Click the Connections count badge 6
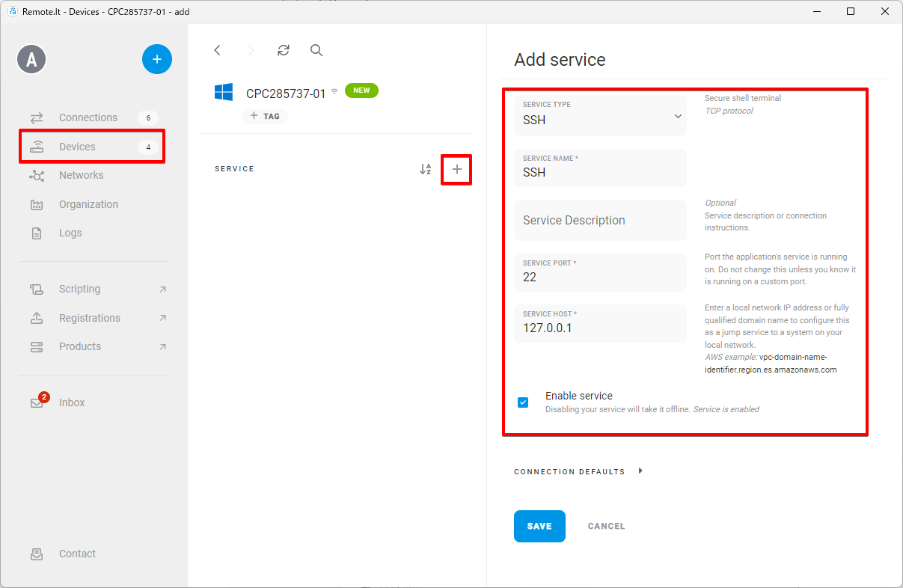 point(148,117)
